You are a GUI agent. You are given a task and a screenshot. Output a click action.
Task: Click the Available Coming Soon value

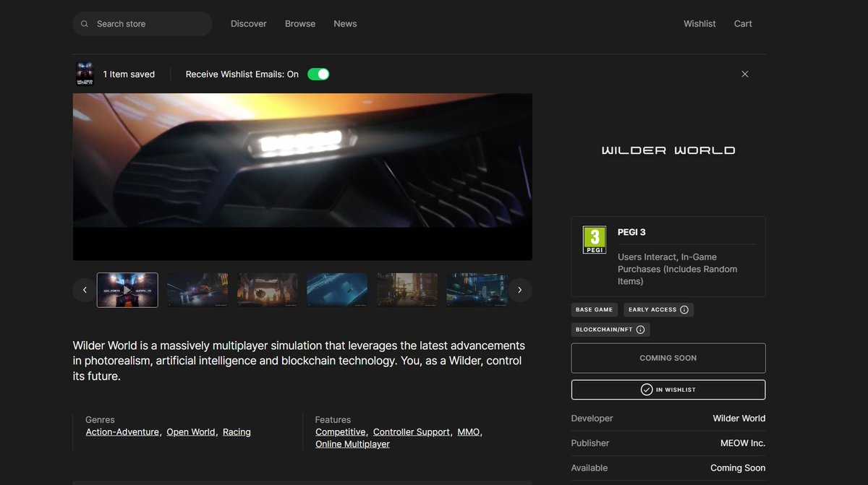pyautogui.click(x=738, y=468)
